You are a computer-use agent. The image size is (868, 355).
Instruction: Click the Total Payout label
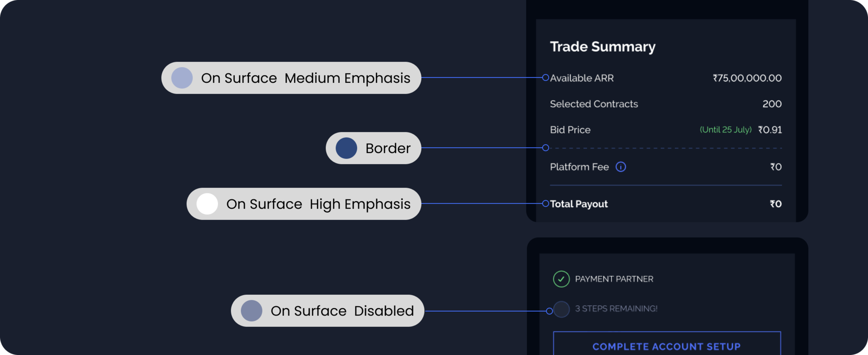[579, 204]
